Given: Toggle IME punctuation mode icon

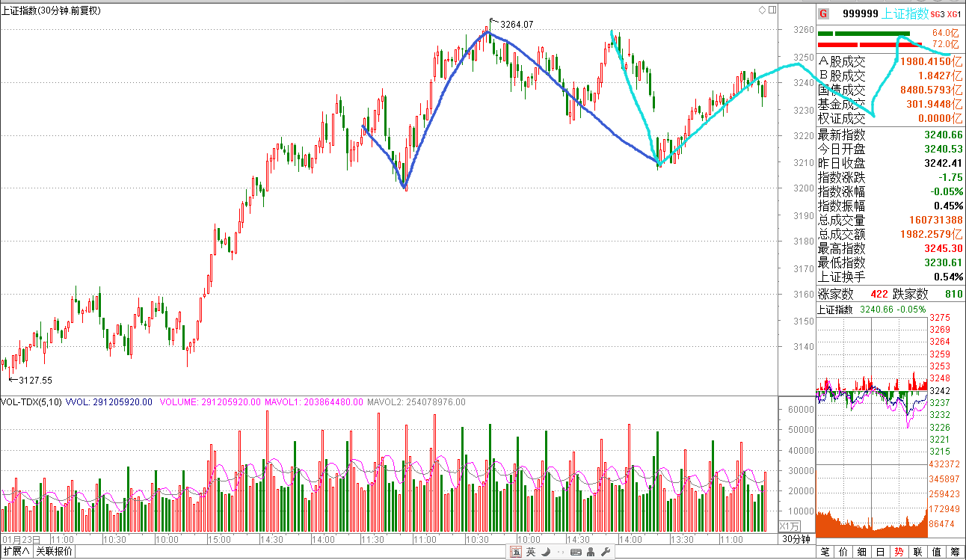Looking at the screenshot, I should [x=560, y=553].
